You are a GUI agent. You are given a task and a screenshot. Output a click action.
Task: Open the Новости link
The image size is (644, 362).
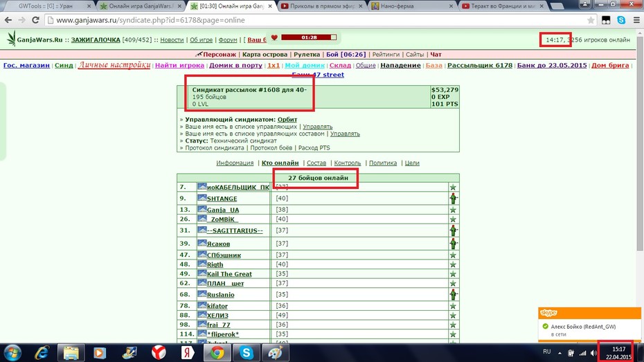[x=172, y=40]
